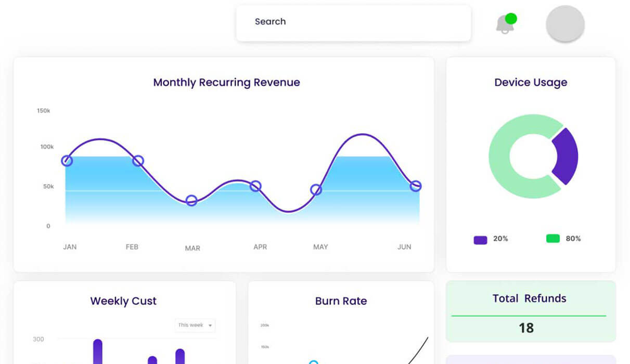
Task: Click the Monthly Recurring Revenue title
Action: 226,82
